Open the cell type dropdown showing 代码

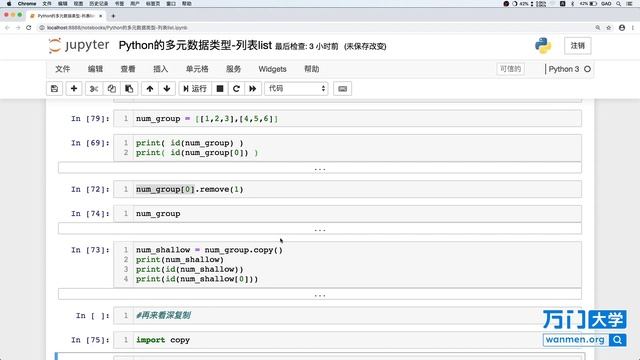pos(296,89)
